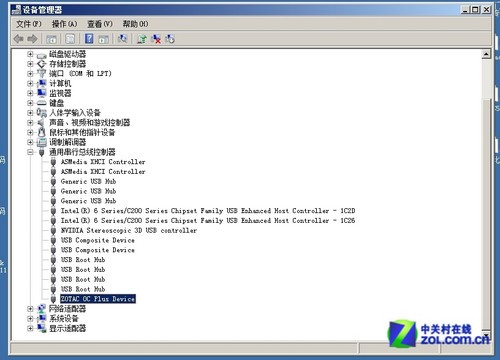Image resolution: width=500 pixels, height=360 pixels.
Task: Click the 计算机 computer category icon
Action: point(41,83)
